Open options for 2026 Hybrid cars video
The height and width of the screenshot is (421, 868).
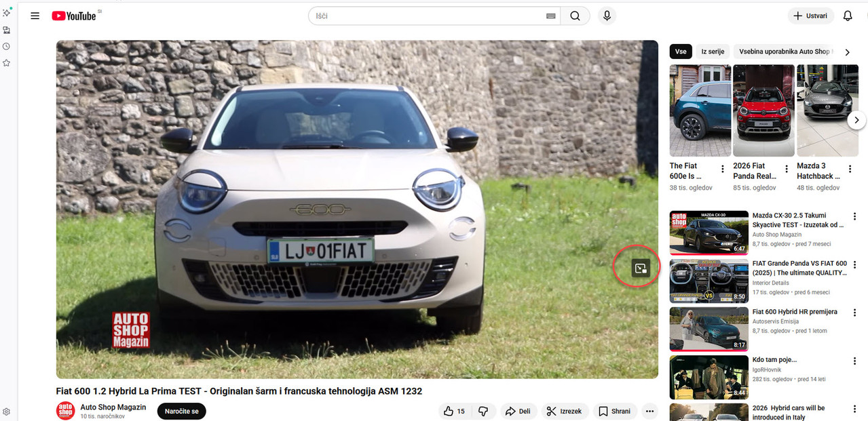pyautogui.click(x=854, y=409)
